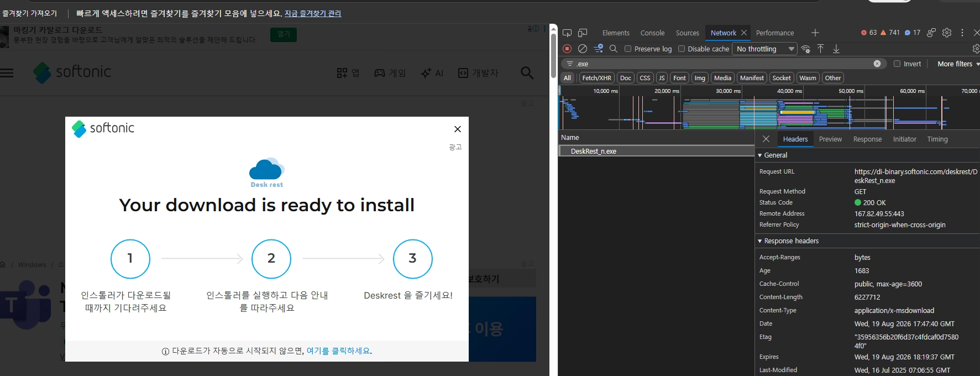The height and width of the screenshot is (376, 980).
Task: Filter requests by JS type
Action: (662, 78)
